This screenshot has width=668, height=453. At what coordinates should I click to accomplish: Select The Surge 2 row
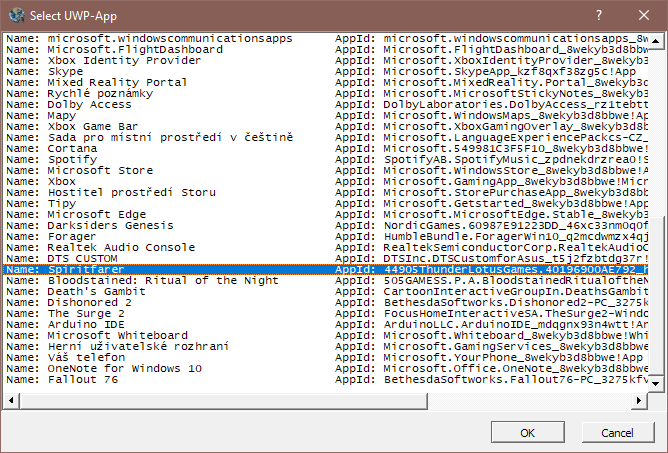[325, 314]
